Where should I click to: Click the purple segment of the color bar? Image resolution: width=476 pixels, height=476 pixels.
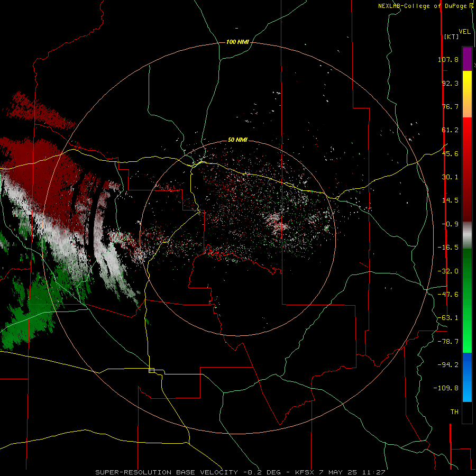pyautogui.click(x=467, y=59)
